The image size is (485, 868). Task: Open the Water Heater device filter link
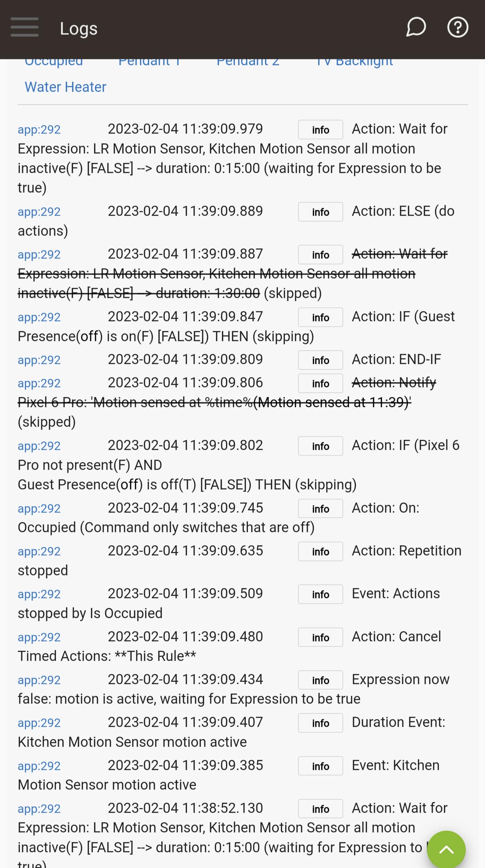pos(65,87)
